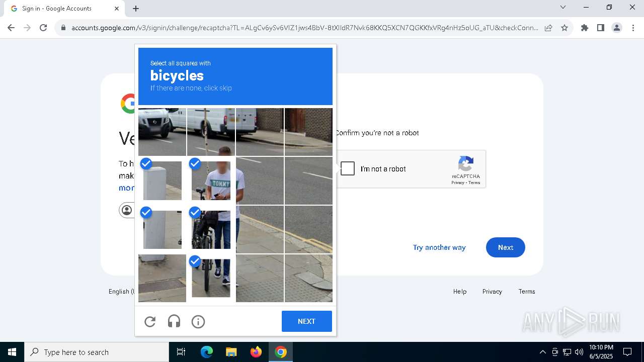
Task: Deselect the tile with bicycle wheel and shoes
Action: [x=211, y=279]
